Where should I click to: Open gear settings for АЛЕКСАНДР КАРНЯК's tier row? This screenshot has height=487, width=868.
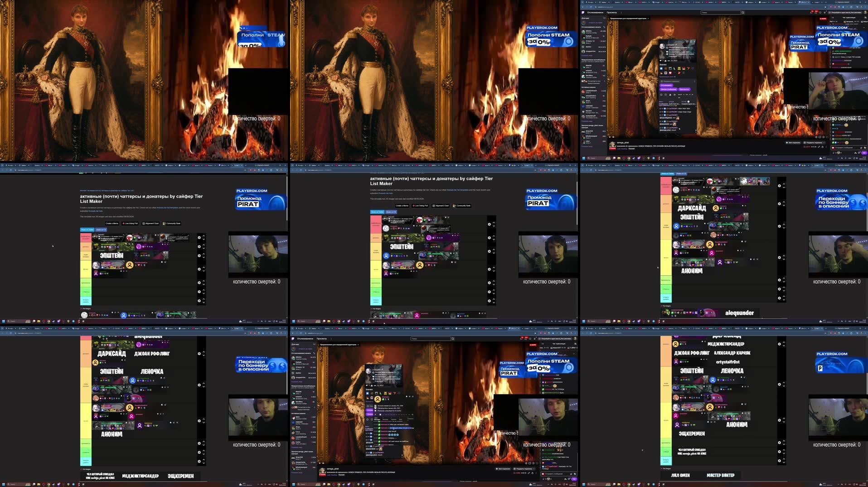tap(779, 344)
